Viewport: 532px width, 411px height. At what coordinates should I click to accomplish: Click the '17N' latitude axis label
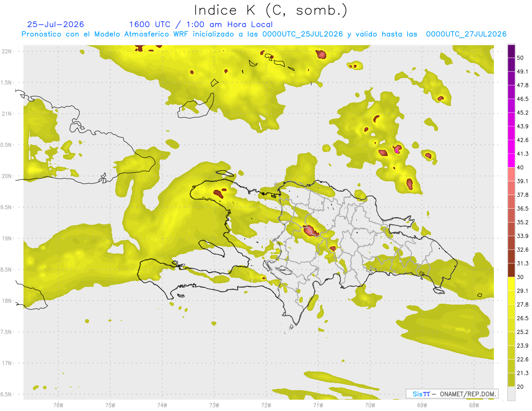tap(7, 363)
